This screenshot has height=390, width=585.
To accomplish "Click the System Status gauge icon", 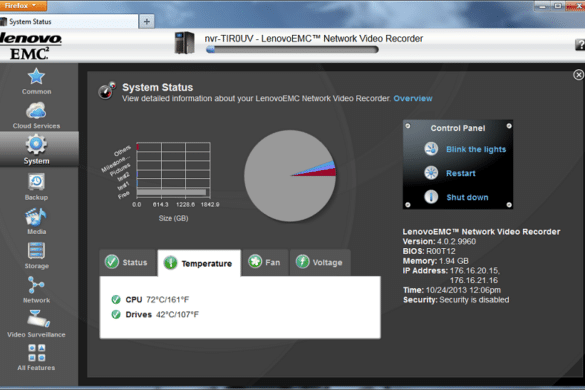I will [x=107, y=91].
